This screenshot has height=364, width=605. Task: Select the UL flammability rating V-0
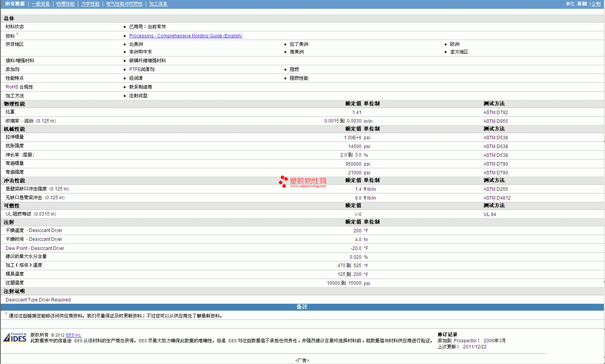coord(358,214)
